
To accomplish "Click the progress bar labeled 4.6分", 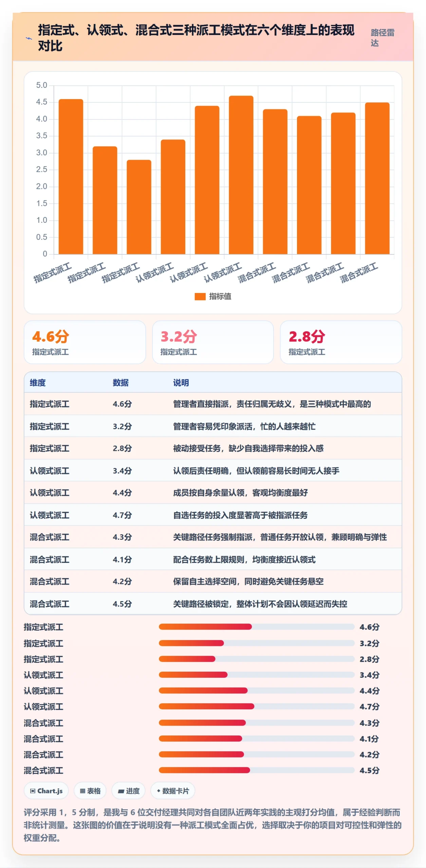I will pyautogui.click(x=257, y=627).
